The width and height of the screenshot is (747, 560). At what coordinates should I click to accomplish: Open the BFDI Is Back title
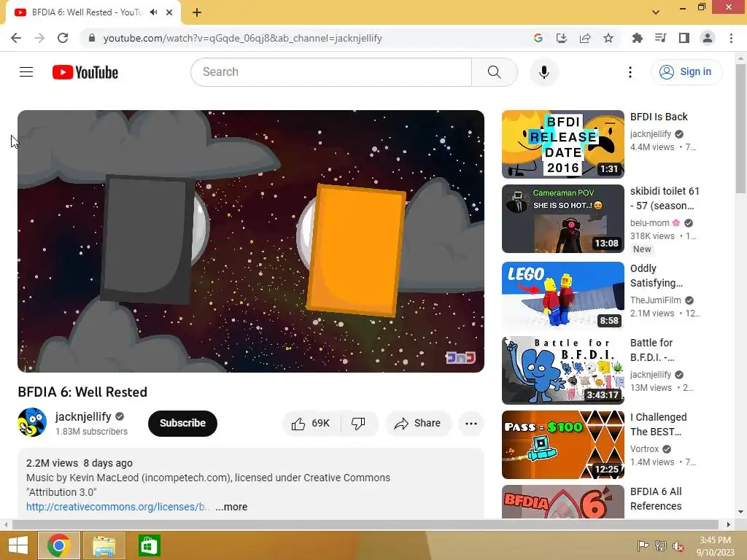click(659, 117)
